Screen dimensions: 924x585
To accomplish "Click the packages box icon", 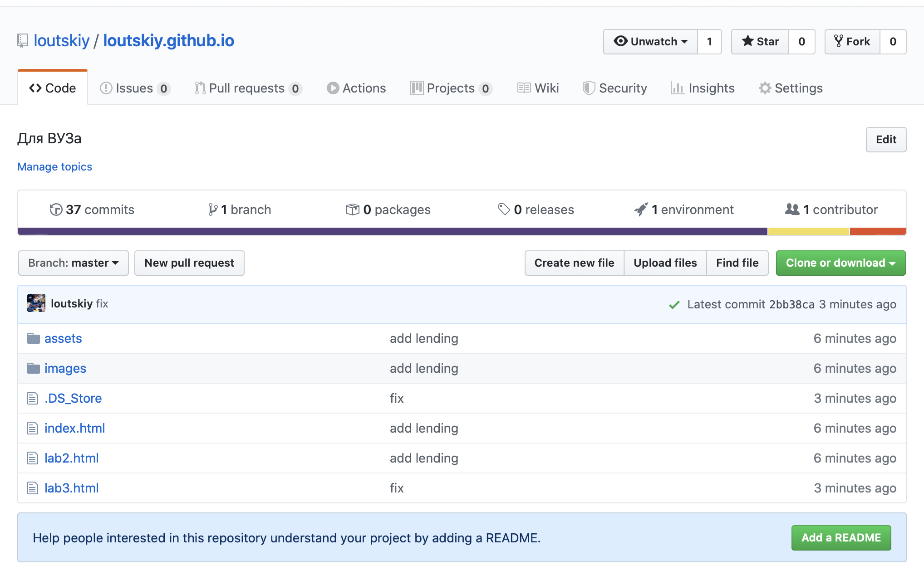I will point(352,210).
